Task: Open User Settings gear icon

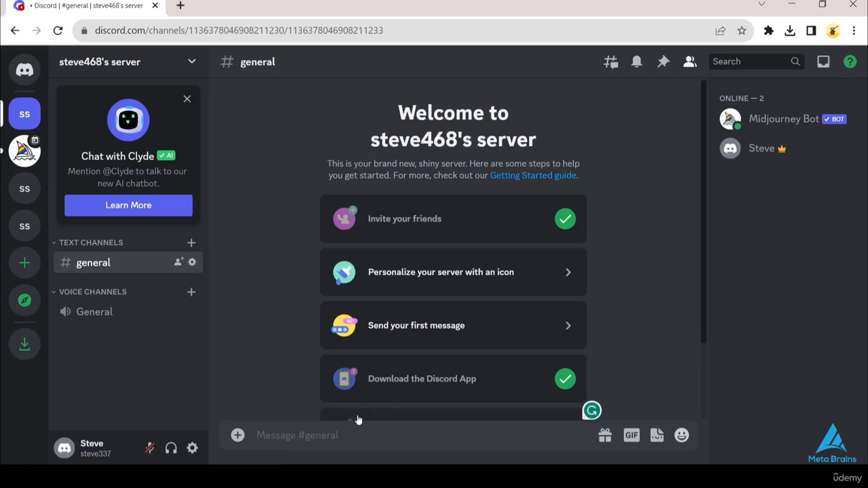Action: 193,448
